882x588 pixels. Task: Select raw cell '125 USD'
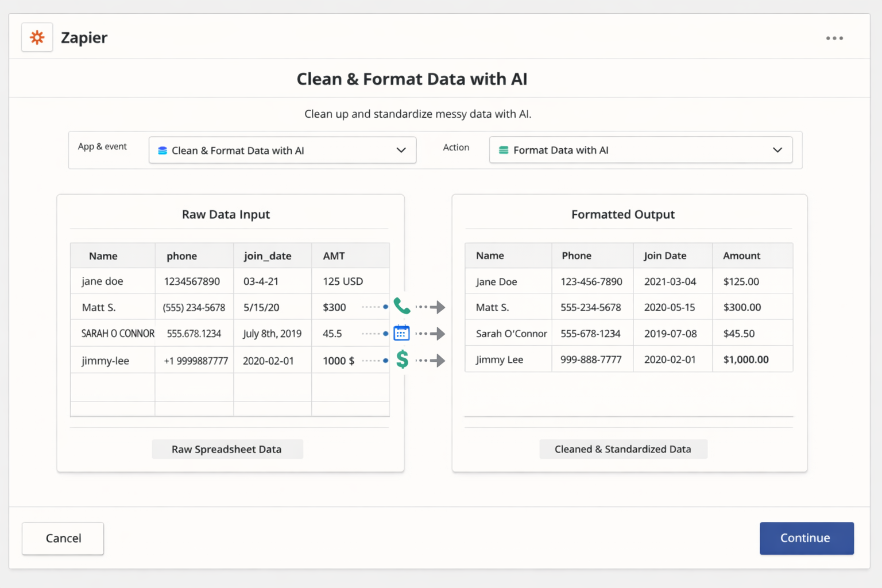click(x=350, y=281)
